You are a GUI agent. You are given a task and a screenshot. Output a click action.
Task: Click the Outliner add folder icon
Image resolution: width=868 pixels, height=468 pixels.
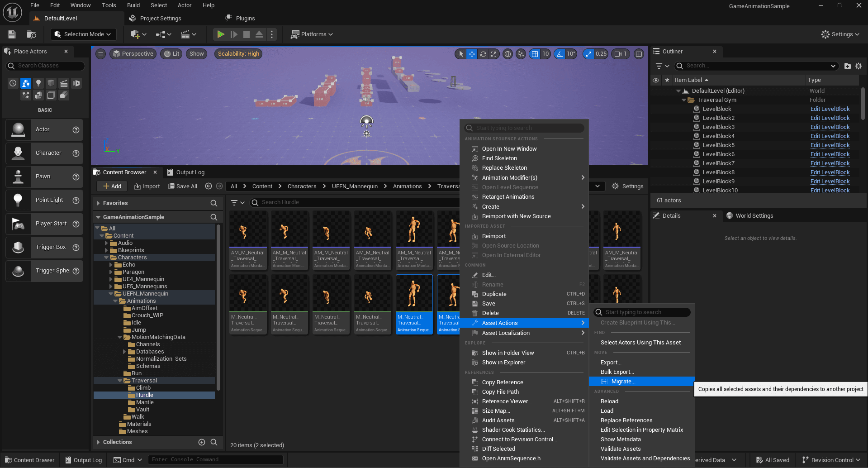[847, 66]
